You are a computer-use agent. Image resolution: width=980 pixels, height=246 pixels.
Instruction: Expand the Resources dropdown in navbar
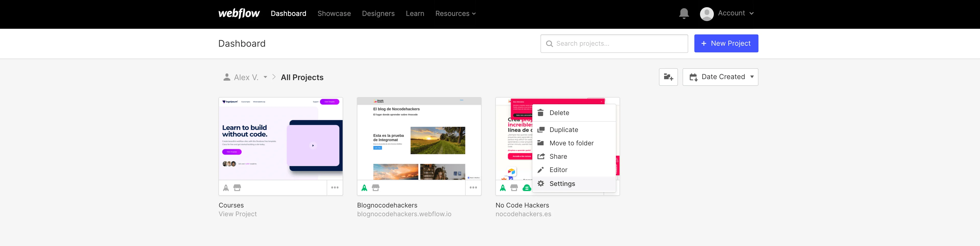tap(455, 14)
